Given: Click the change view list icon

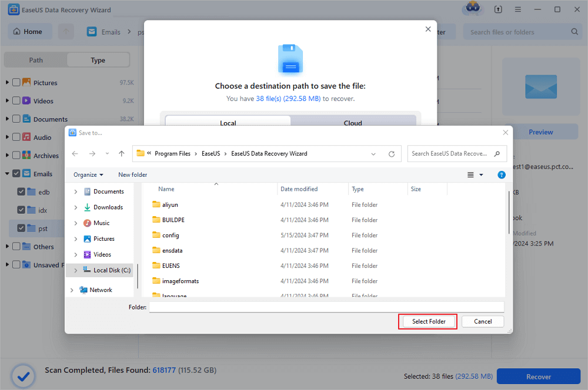Looking at the screenshot, I should 470,175.
